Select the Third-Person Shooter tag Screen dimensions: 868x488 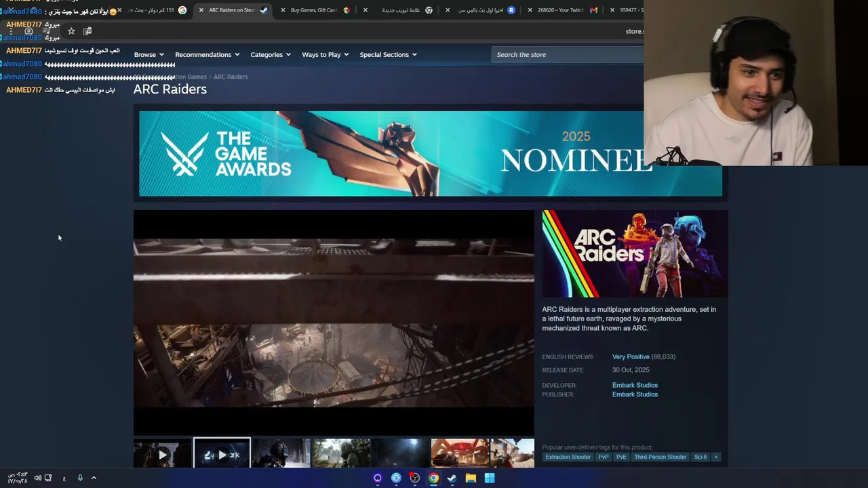tap(660, 457)
